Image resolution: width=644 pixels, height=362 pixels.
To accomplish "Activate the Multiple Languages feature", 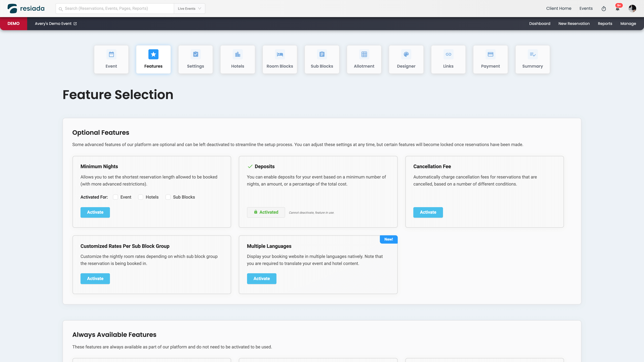I will (x=261, y=279).
